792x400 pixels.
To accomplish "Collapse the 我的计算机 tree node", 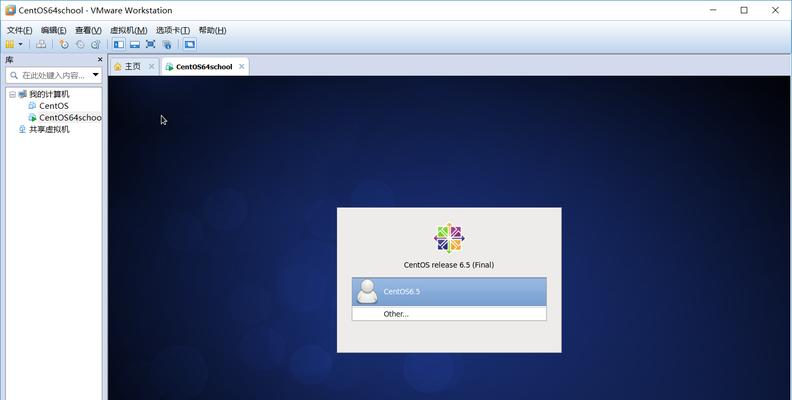I will [x=12, y=94].
